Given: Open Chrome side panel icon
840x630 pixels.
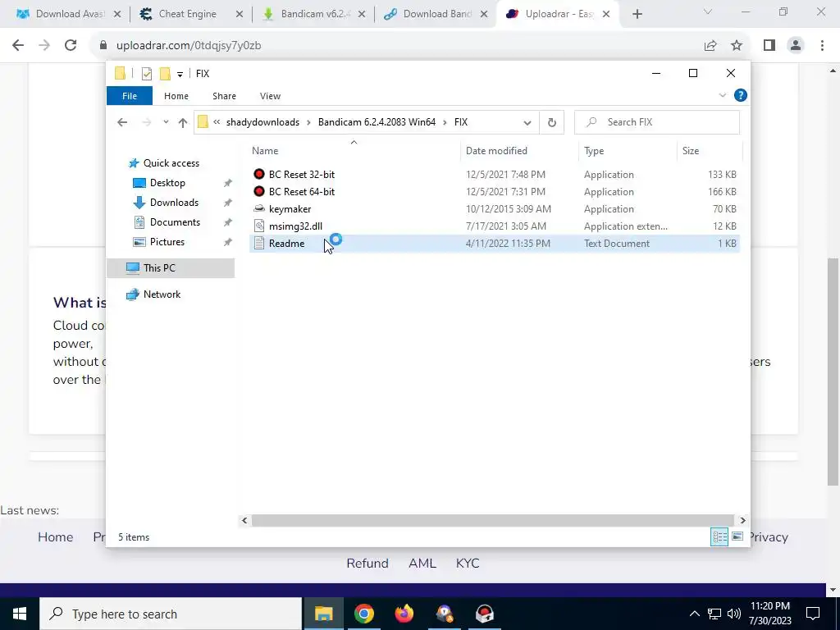Looking at the screenshot, I should pyautogui.click(x=769, y=46).
